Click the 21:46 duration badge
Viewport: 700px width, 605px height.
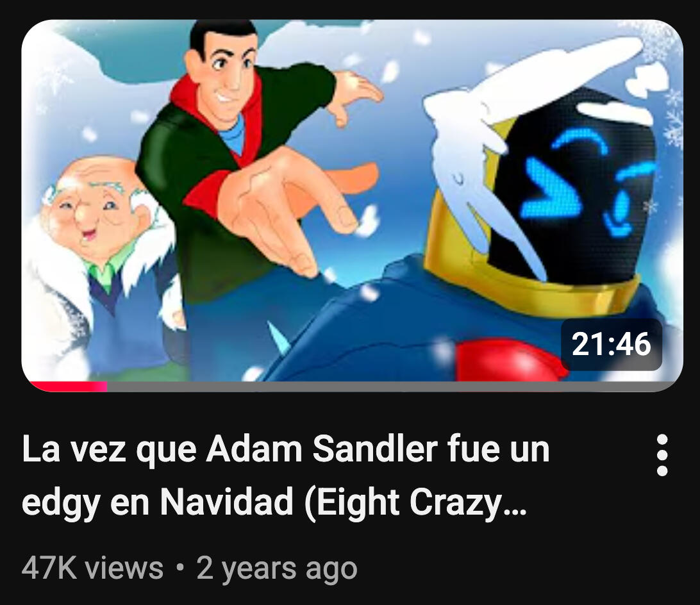click(611, 344)
